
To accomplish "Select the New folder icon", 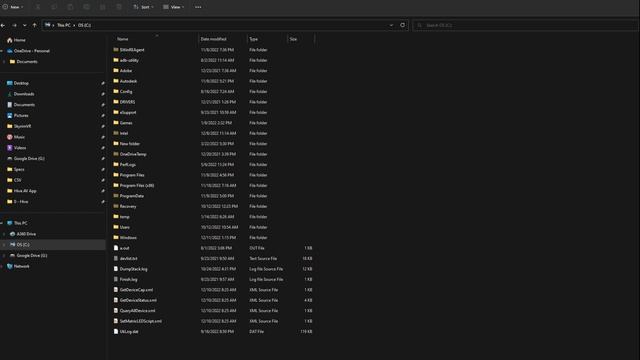I will (116, 144).
